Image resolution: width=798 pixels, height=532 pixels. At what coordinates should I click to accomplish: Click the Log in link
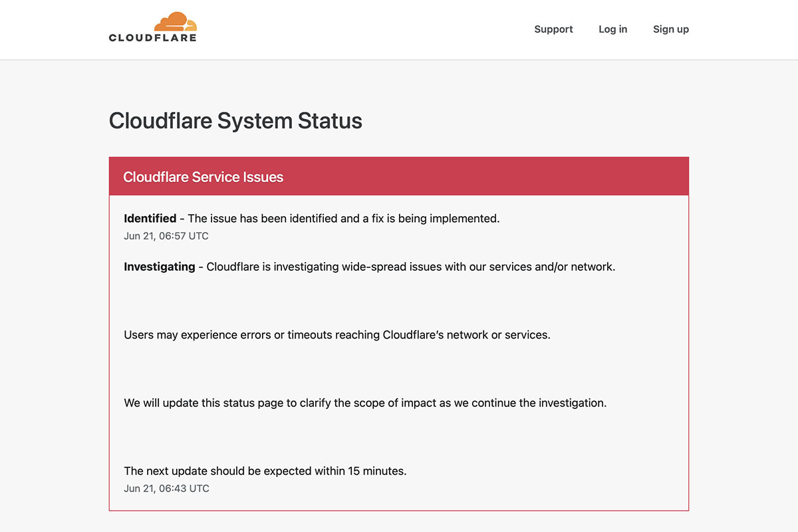[612, 29]
